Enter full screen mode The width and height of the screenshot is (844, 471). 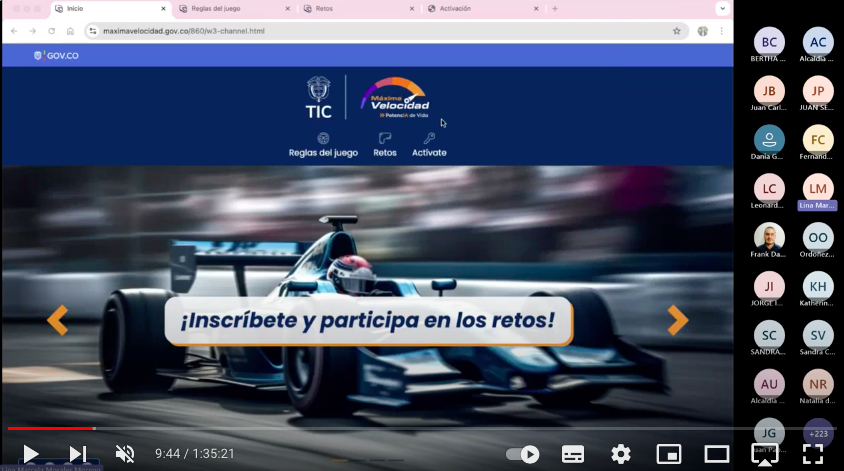click(812, 454)
